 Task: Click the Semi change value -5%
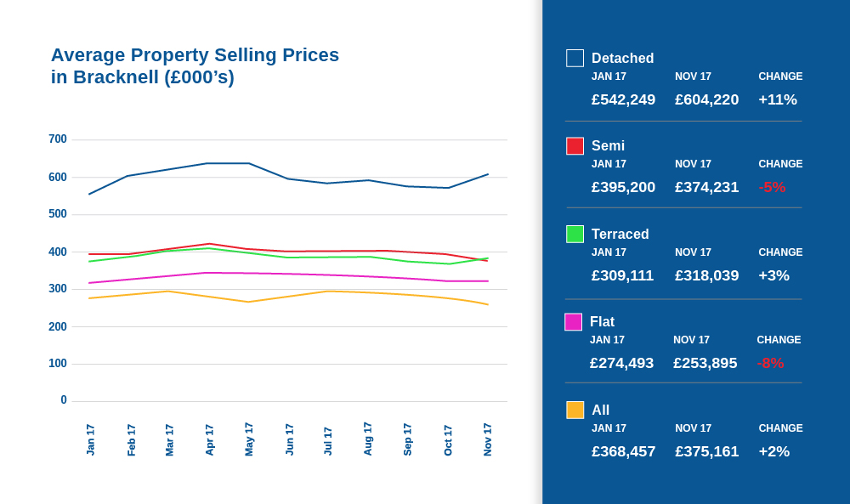pyautogui.click(x=772, y=187)
